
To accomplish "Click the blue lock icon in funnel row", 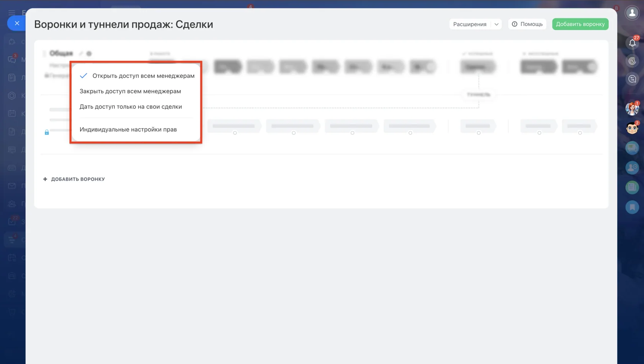I will pyautogui.click(x=47, y=132).
